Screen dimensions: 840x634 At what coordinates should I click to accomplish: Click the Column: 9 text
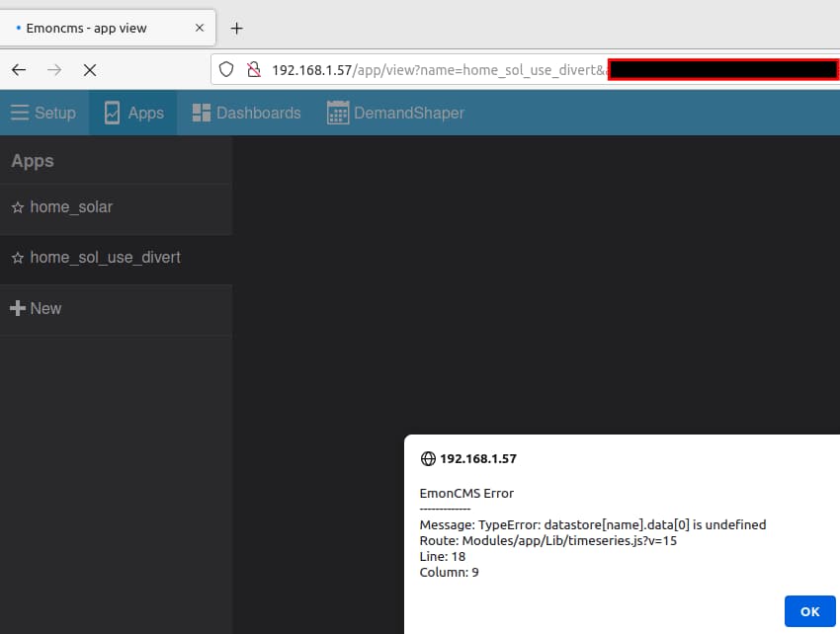click(x=449, y=573)
